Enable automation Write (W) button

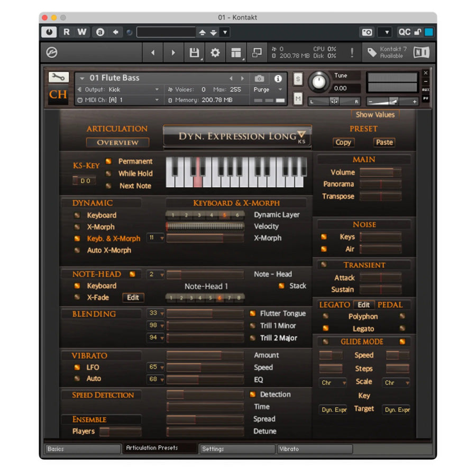point(81,32)
